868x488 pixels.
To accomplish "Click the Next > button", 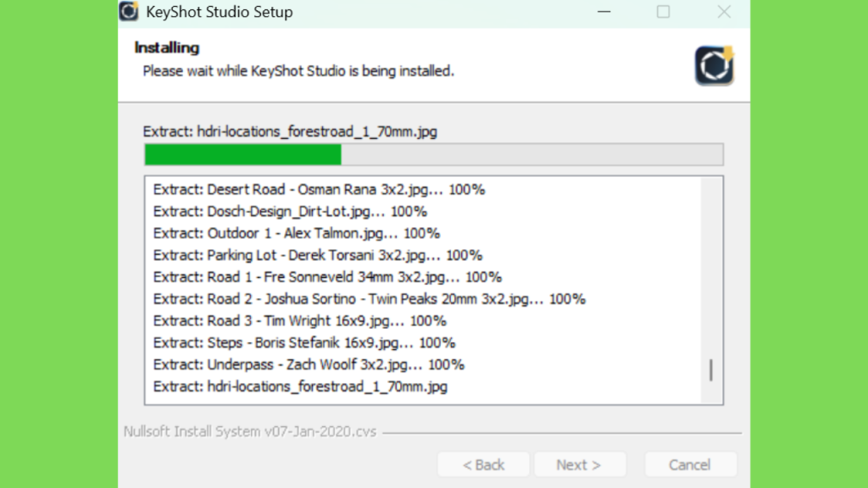I will [579, 465].
